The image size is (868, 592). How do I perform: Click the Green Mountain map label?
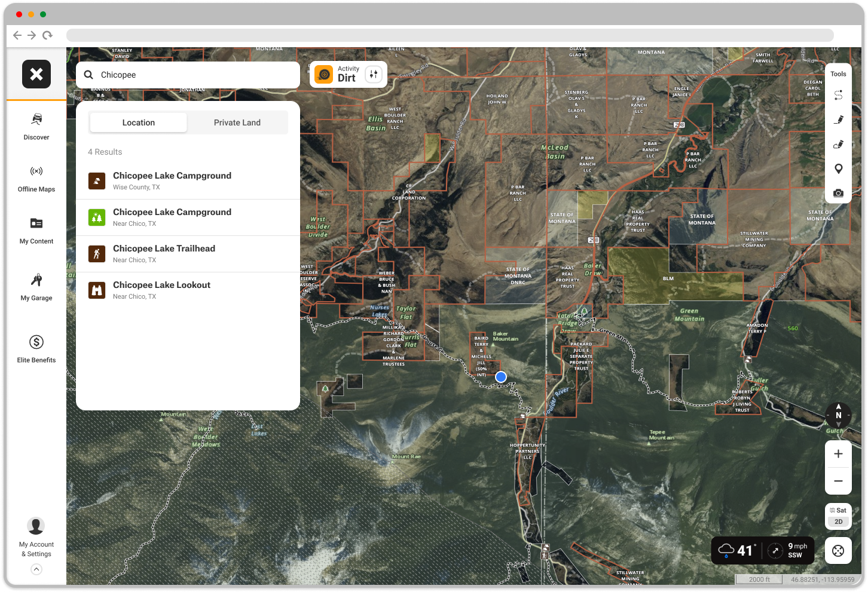(689, 315)
